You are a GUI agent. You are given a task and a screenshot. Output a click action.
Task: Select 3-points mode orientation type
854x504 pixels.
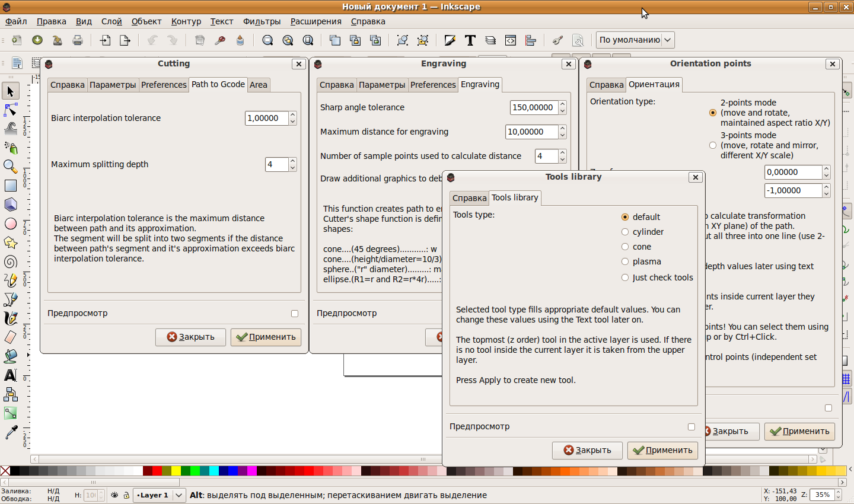point(713,145)
